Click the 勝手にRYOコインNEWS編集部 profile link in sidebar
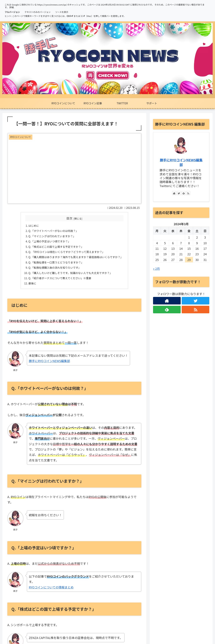 [181, 162]
